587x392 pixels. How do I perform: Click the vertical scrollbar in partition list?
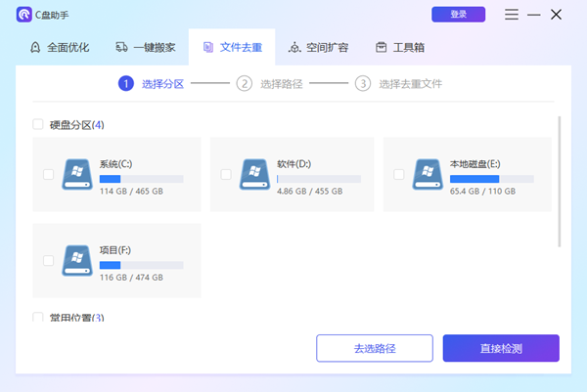point(559,181)
